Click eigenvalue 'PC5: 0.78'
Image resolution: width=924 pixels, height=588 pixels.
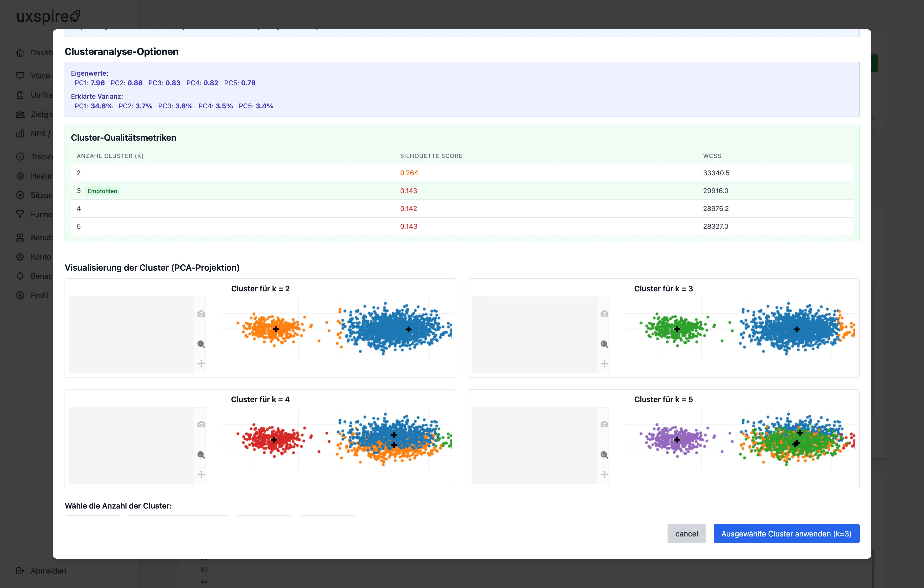(x=240, y=83)
